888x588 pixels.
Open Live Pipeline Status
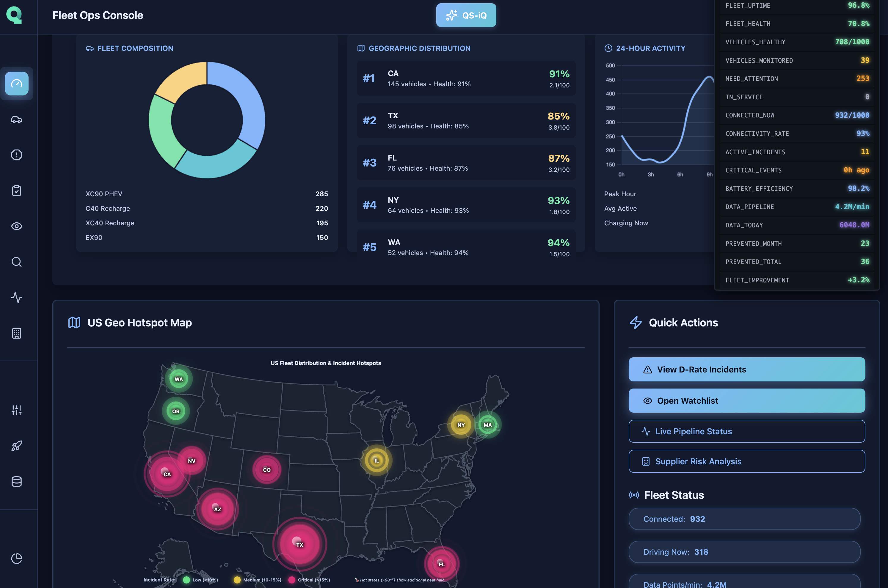pyautogui.click(x=746, y=431)
